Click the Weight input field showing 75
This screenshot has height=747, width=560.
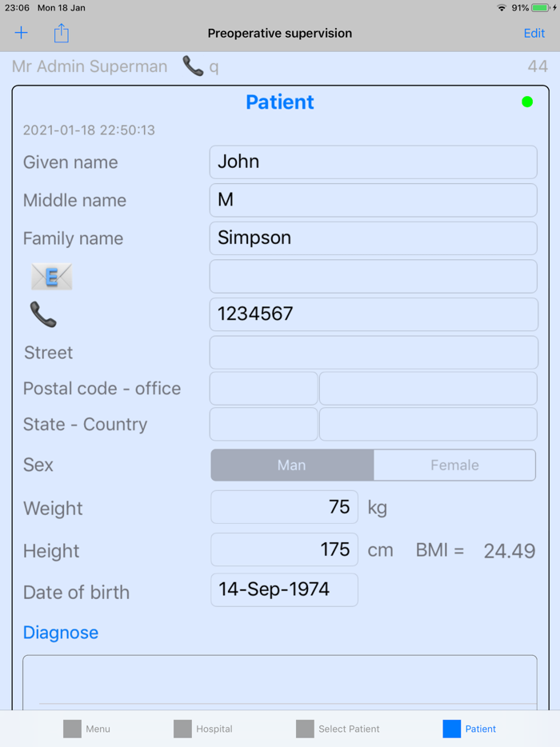click(x=284, y=508)
